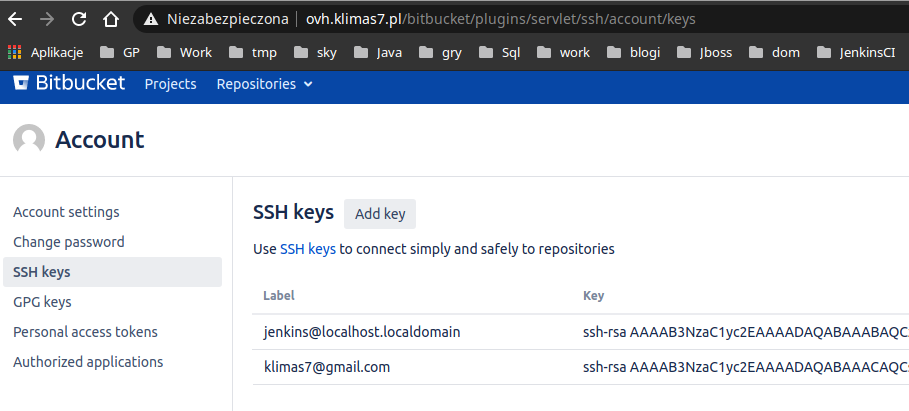This screenshot has height=411, width=909.
Task: Click the Account page heading
Action: pos(100,140)
